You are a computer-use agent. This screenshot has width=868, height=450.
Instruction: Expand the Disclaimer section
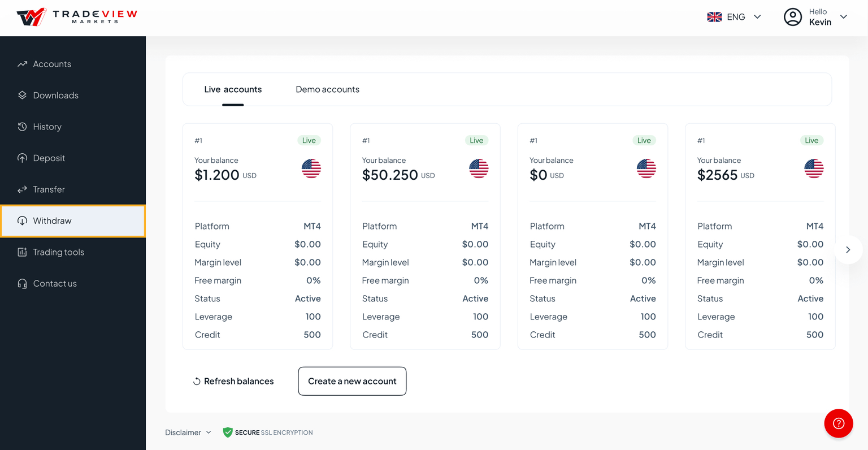pos(188,432)
